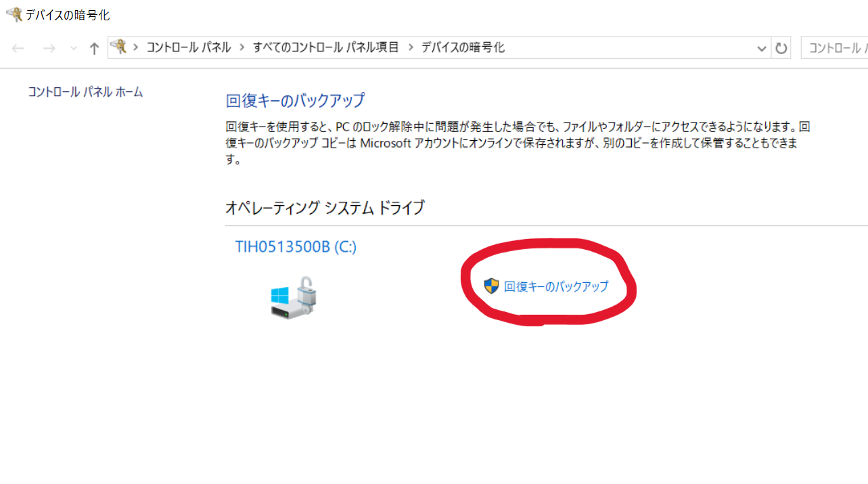This screenshot has height=484, width=868.
Task: Click the encrypted drive icon with padlock
Action: click(294, 297)
